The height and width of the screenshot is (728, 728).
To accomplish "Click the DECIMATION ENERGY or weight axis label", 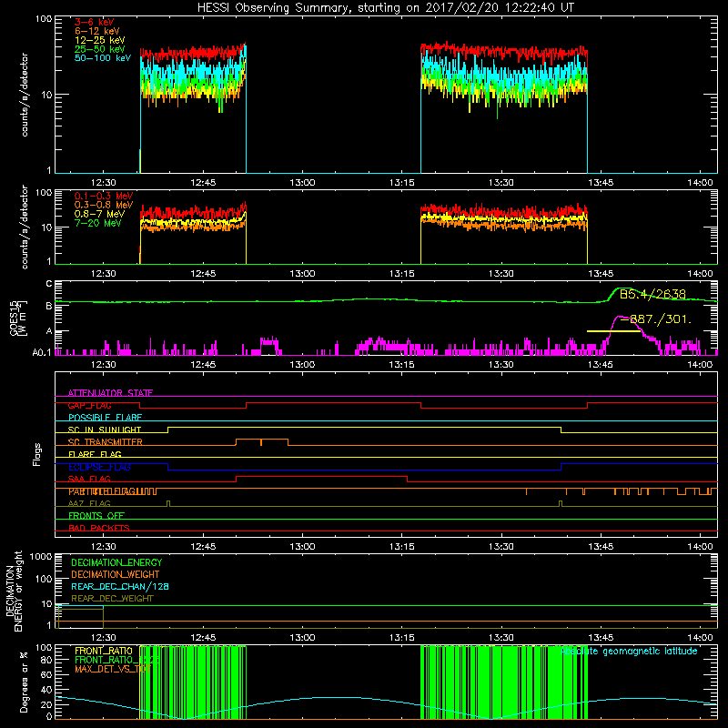I will point(14,591).
